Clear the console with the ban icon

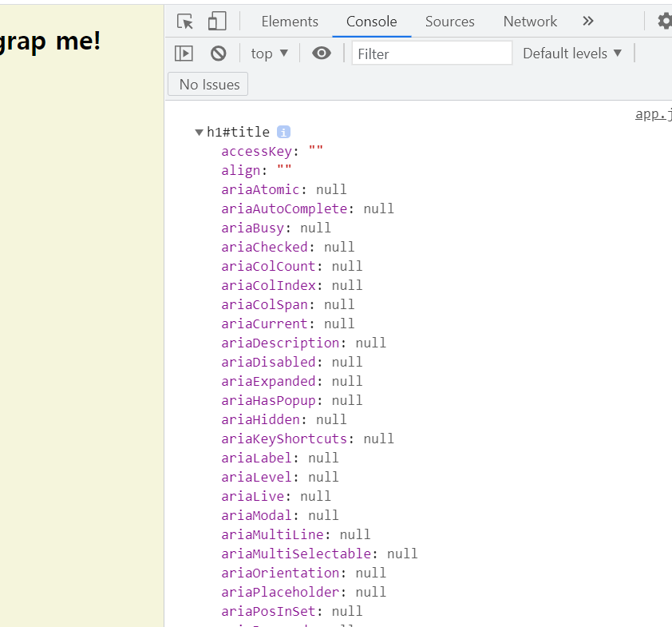(x=218, y=54)
